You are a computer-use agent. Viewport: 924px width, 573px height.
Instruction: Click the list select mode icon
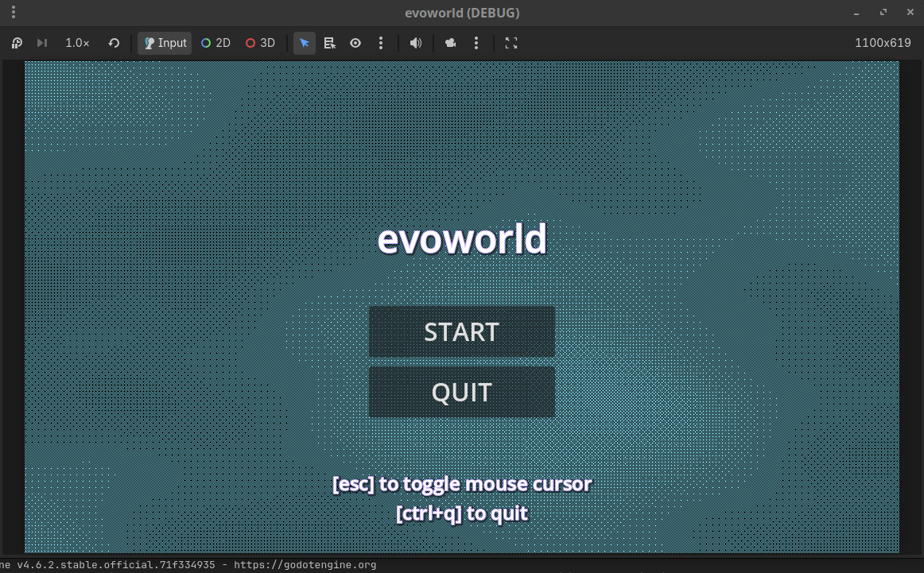tap(330, 43)
